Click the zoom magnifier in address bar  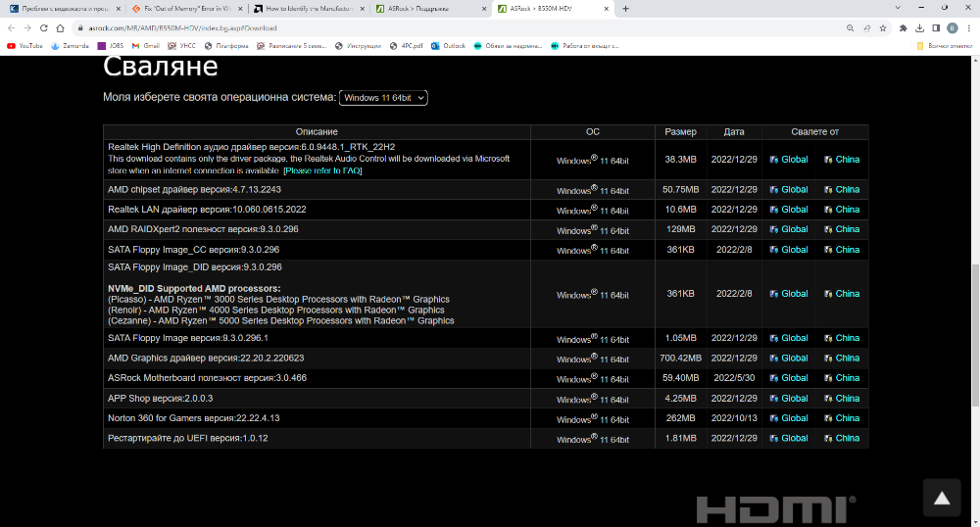(850, 28)
